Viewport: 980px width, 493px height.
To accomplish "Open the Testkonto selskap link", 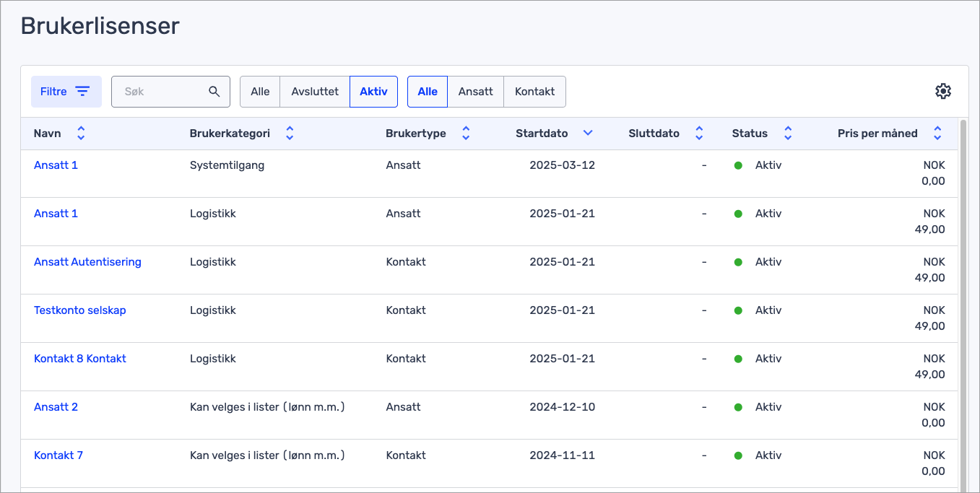I will pos(80,310).
